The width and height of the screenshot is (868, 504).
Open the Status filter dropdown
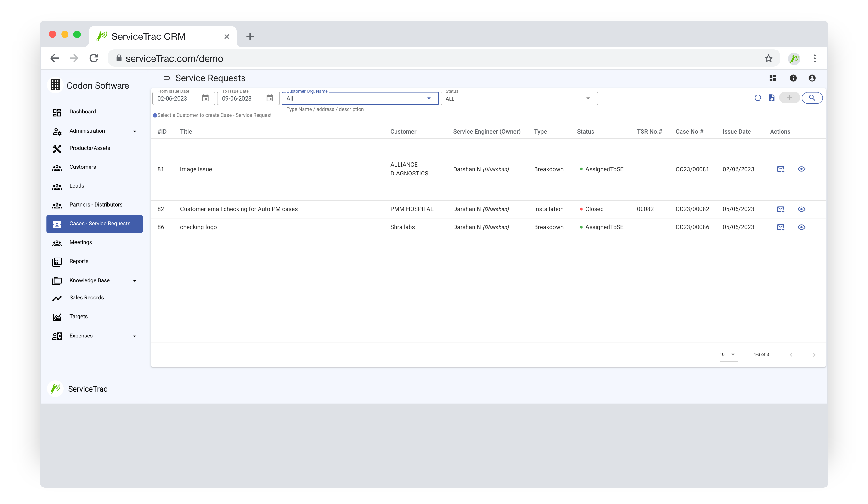coord(588,98)
